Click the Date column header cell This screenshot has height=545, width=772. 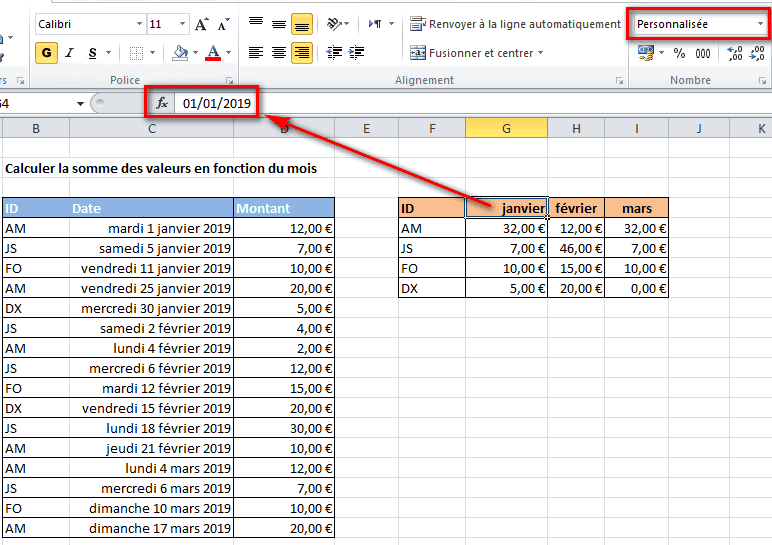click(x=152, y=208)
